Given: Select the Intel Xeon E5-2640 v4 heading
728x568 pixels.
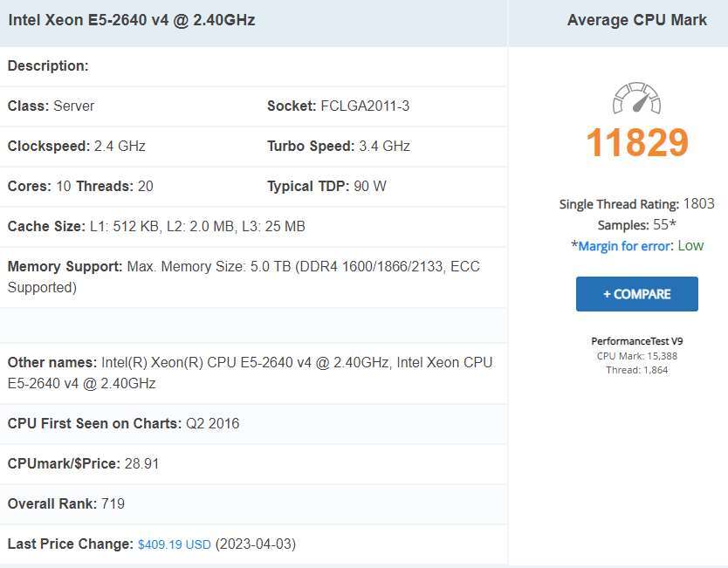Looking at the screenshot, I should (132, 19).
